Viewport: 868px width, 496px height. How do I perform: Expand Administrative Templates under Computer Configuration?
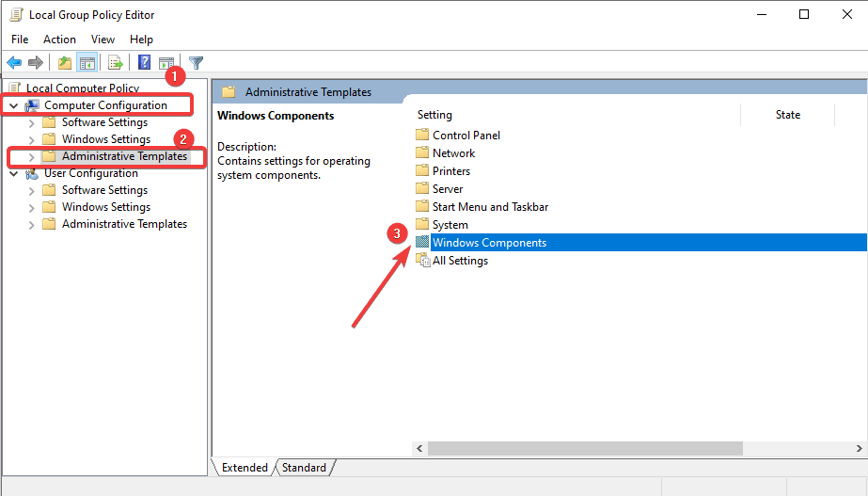point(32,156)
